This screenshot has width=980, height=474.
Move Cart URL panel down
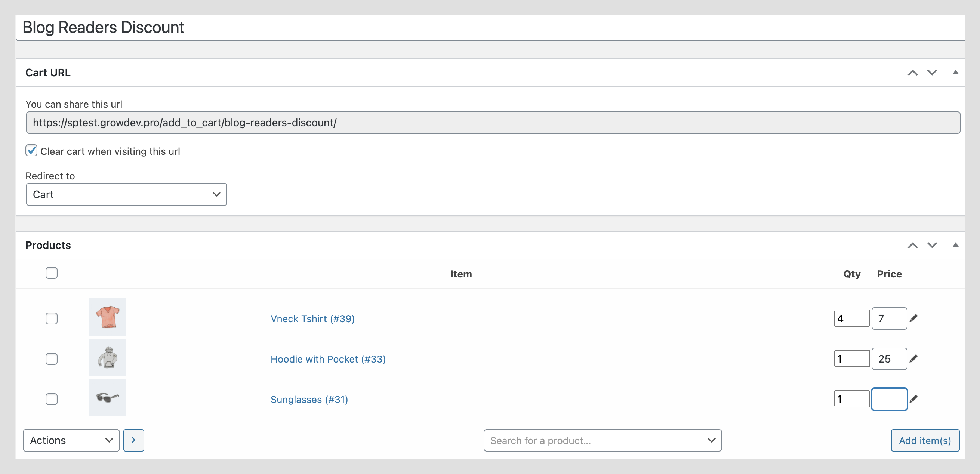pyautogui.click(x=932, y=73)
